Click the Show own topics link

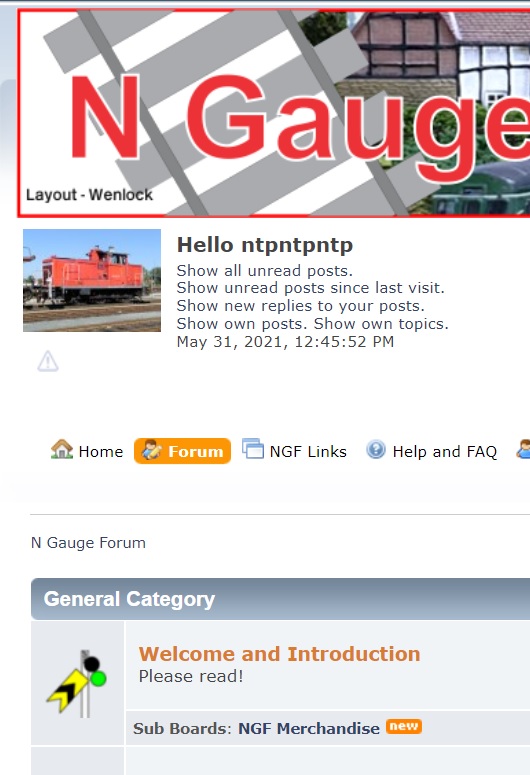[381, 324]
